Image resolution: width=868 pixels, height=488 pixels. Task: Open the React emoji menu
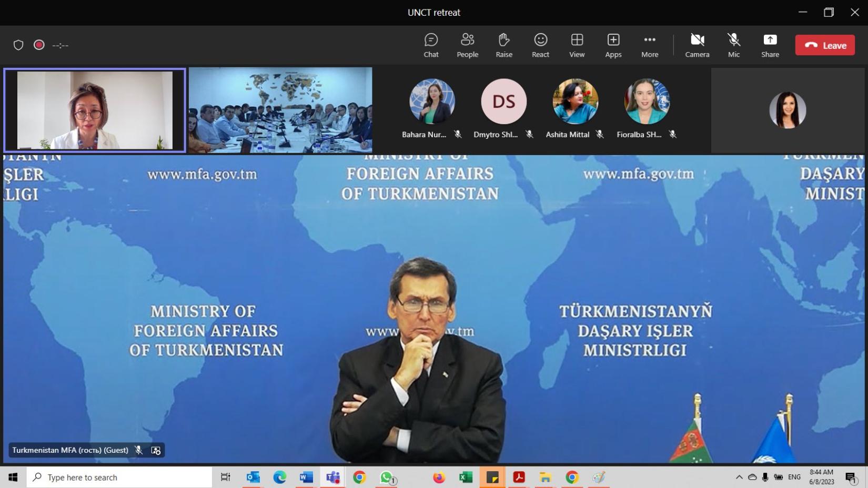point(540,45)
